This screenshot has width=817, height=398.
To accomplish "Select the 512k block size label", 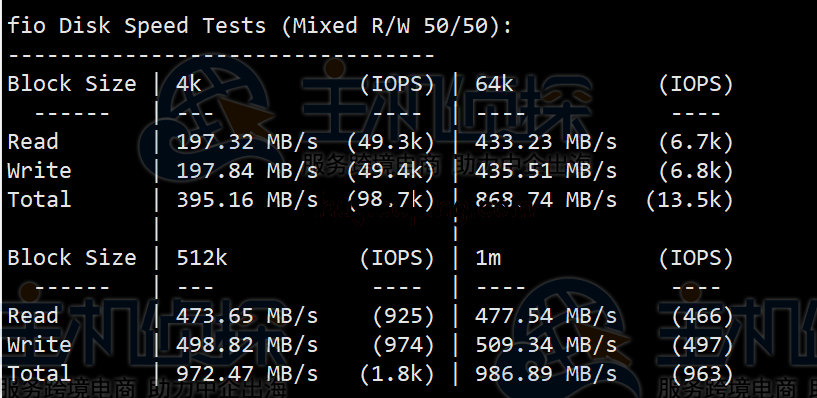I will coord(202,257).
